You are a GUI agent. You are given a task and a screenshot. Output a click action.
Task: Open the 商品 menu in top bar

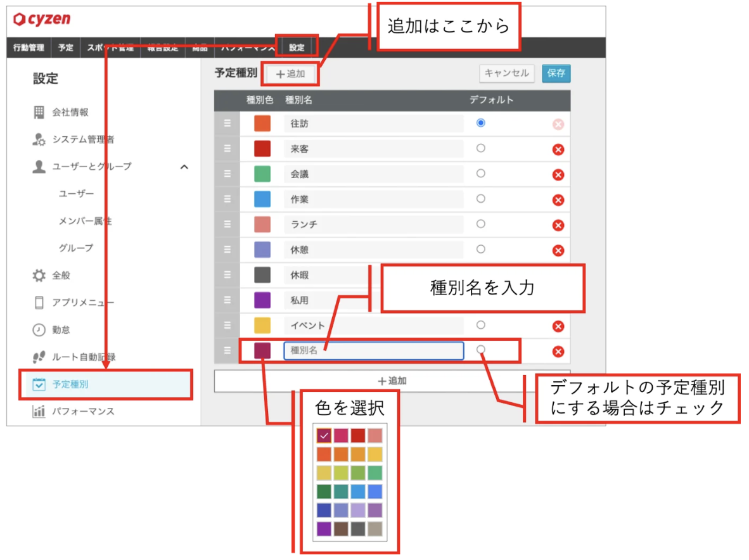pyautogui.click(x=200, y=48)
